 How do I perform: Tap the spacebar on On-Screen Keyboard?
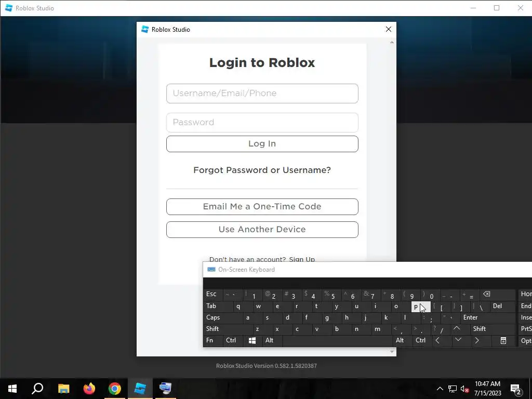pyautogui.click(x=337, y=340)
